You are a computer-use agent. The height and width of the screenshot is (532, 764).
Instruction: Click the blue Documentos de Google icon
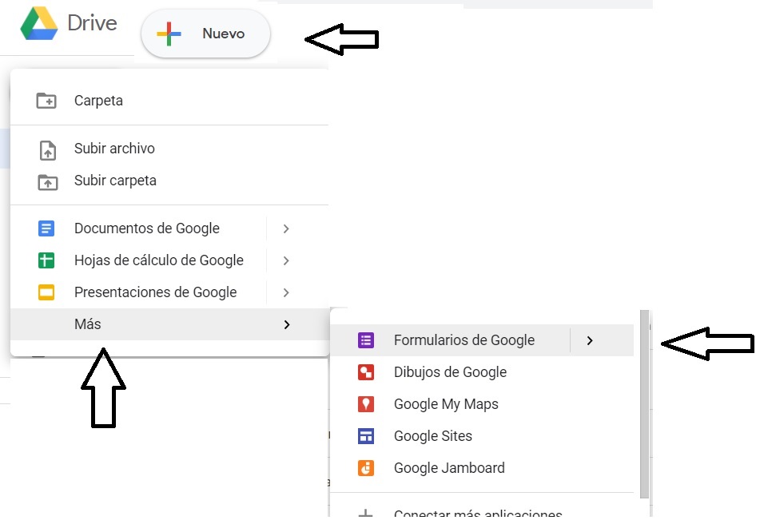[46, 228]
